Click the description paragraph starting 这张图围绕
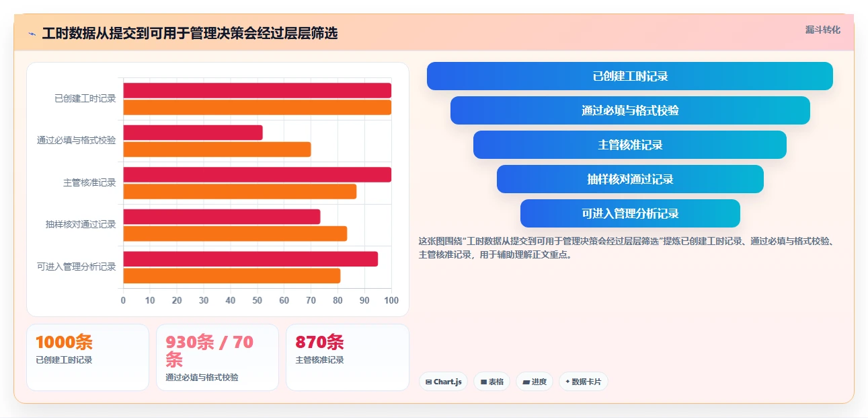This screenshot has width=868, height=418. pos(627,248)
